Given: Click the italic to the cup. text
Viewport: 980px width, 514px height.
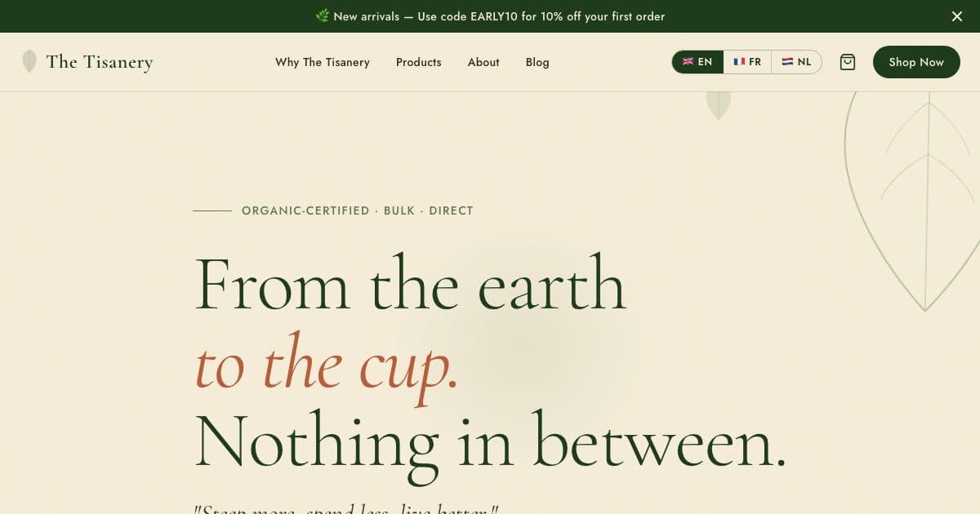Looking at the screenshot, I should pyautogui.click(x=327, y=366).
